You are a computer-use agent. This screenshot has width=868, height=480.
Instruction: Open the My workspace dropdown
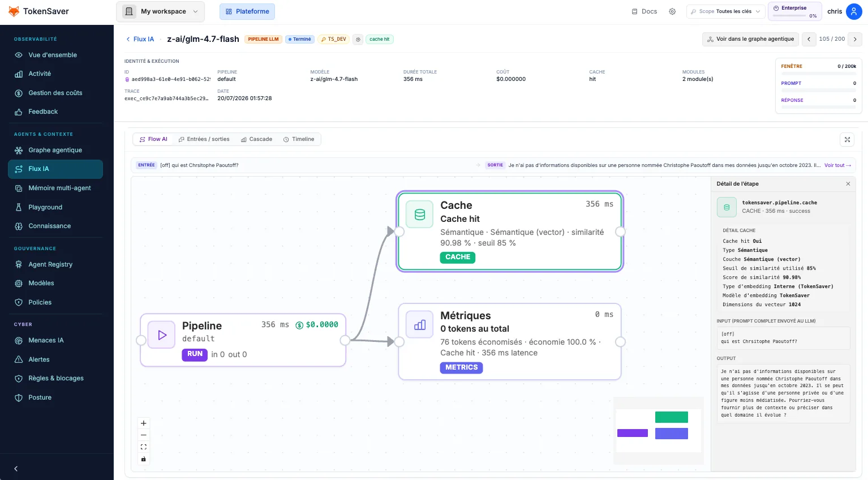point(160,11)
